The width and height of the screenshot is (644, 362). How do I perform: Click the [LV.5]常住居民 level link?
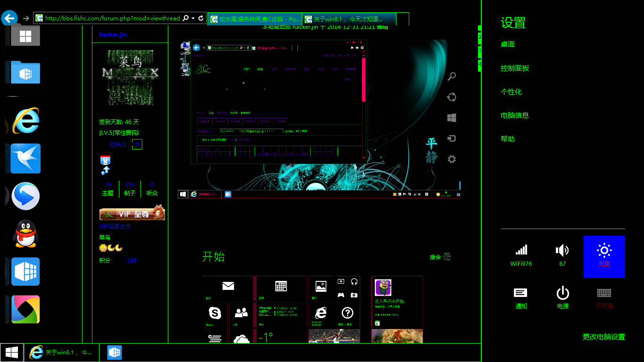click(x=119, y=133)
